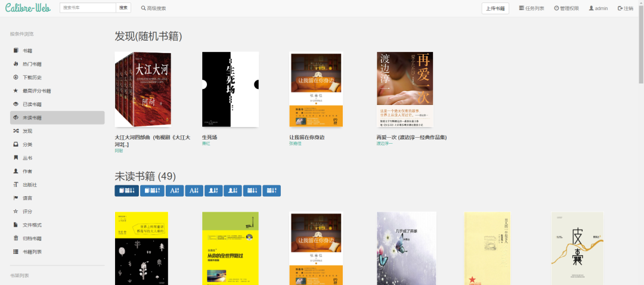
Task: Open Languages (语言) flag icon
Action: click(x=16, y=198)
